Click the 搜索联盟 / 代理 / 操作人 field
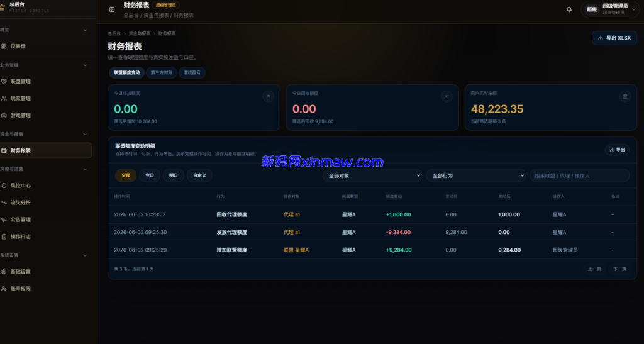Viewport: 644px width, 344px height. coord(579,175)
